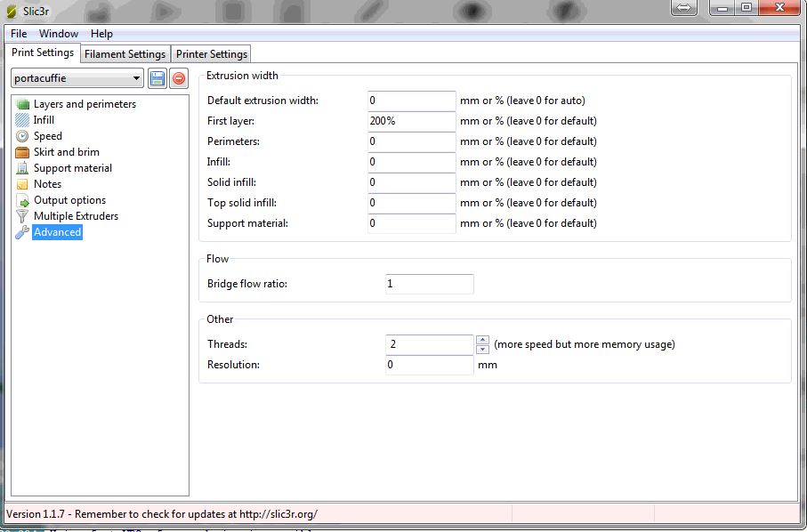Open the Notes section

[x=47, y=184]
